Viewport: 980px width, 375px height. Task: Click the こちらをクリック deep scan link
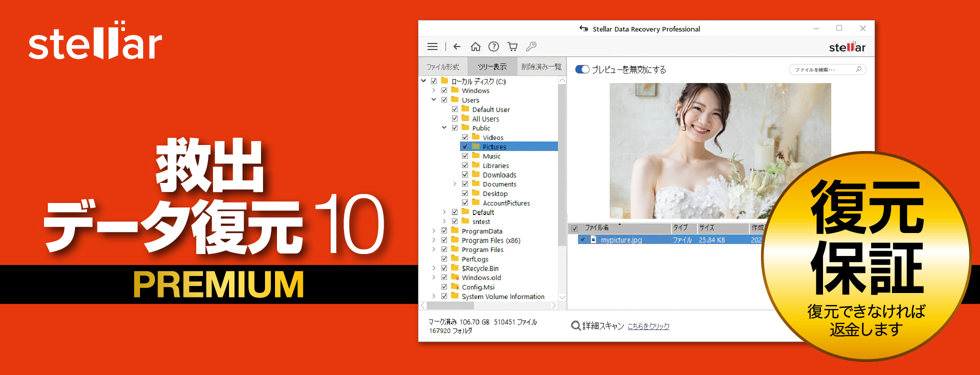pyautogui.click(x=648, y=326)
